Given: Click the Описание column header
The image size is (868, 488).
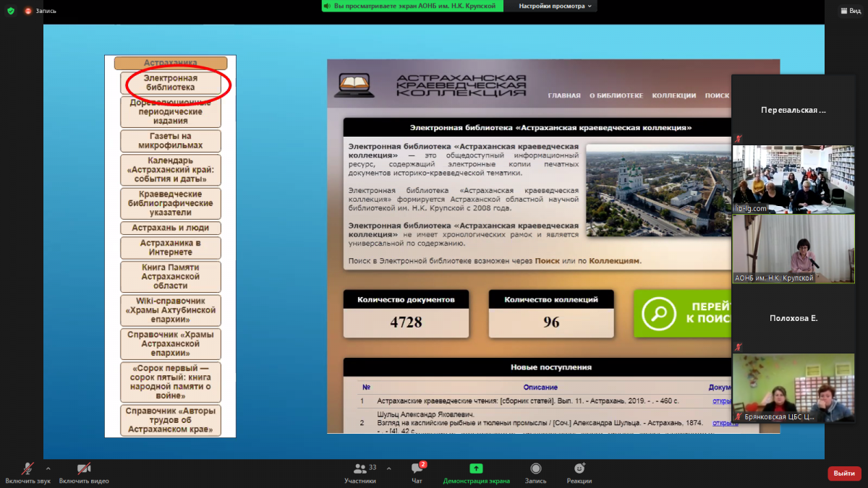Looking at the screenshot, I should tap(540, 388).
